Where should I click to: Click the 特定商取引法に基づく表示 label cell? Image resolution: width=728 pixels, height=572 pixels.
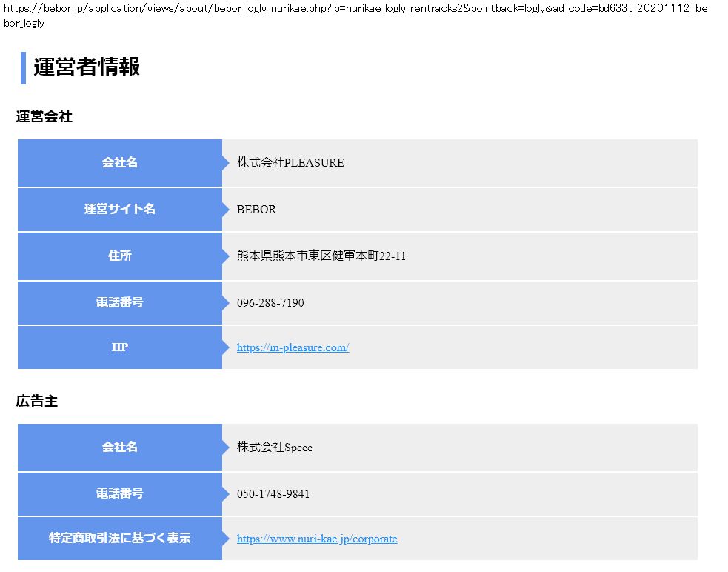[119, 539]
